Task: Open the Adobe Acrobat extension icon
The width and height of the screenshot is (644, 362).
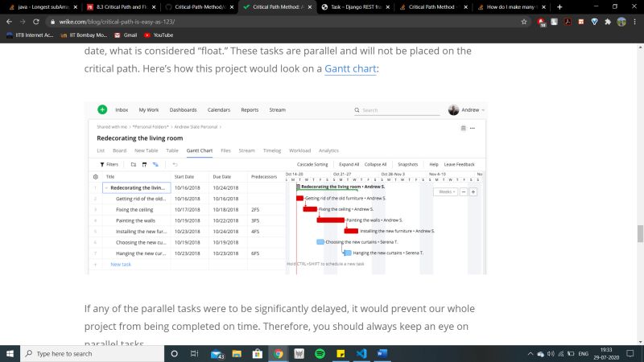Action: (x=568, y=22)
